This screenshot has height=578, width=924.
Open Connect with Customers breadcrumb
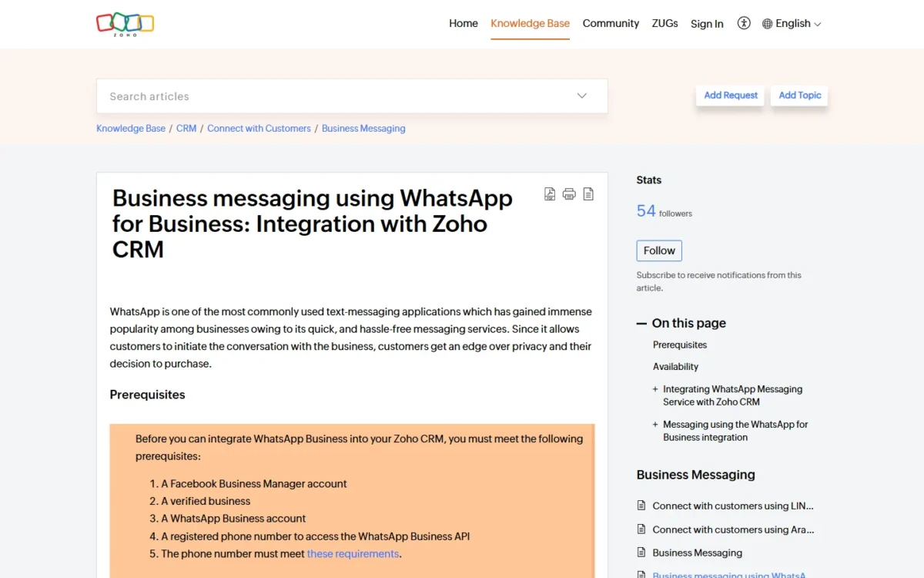click(x=259, y=129)
